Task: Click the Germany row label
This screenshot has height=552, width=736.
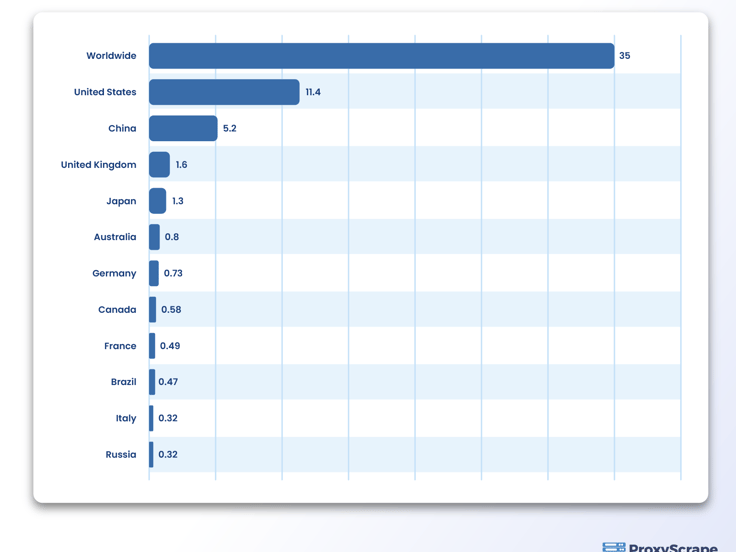Action: (x=114, y=273)
